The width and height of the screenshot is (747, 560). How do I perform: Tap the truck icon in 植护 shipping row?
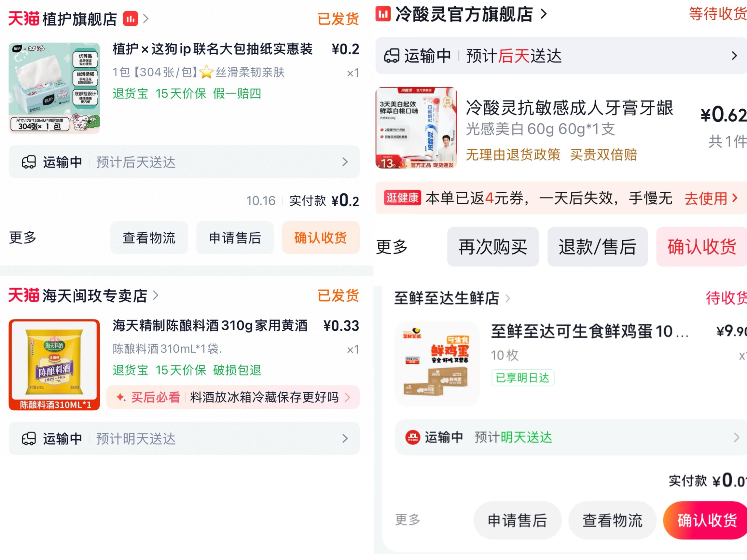[x=29, y=162]
